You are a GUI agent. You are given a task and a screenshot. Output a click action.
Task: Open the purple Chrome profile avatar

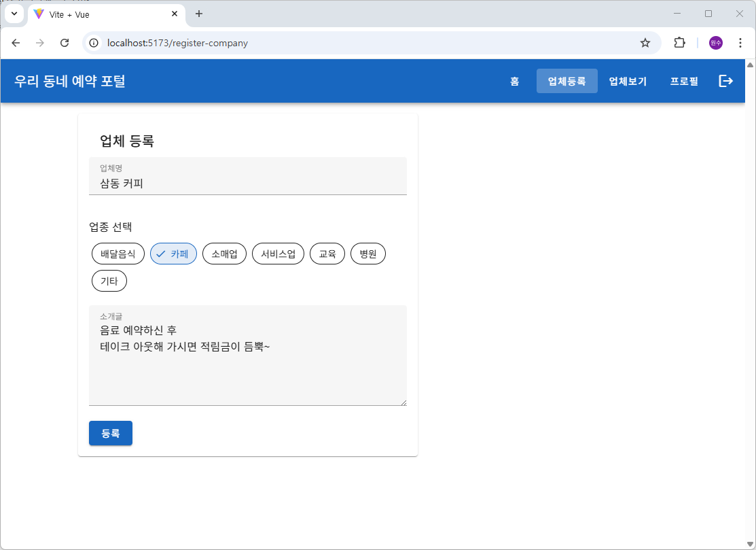coord(716,43)
